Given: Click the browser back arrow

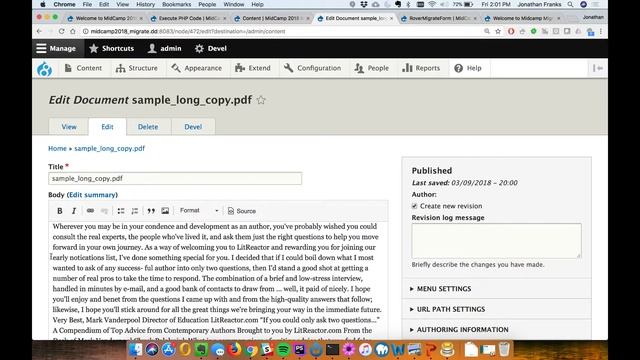Looking at the screenshot, I should tap(39, 31).
